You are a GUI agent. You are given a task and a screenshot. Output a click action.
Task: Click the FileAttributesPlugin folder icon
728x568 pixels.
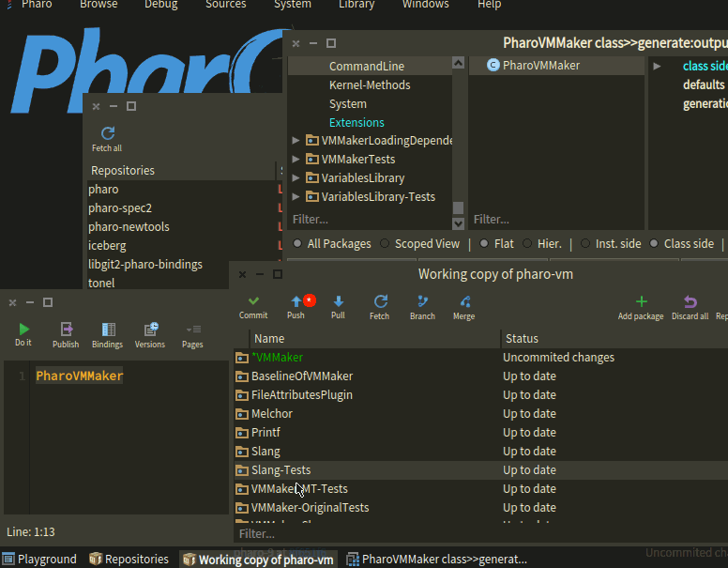click(242, 395)
